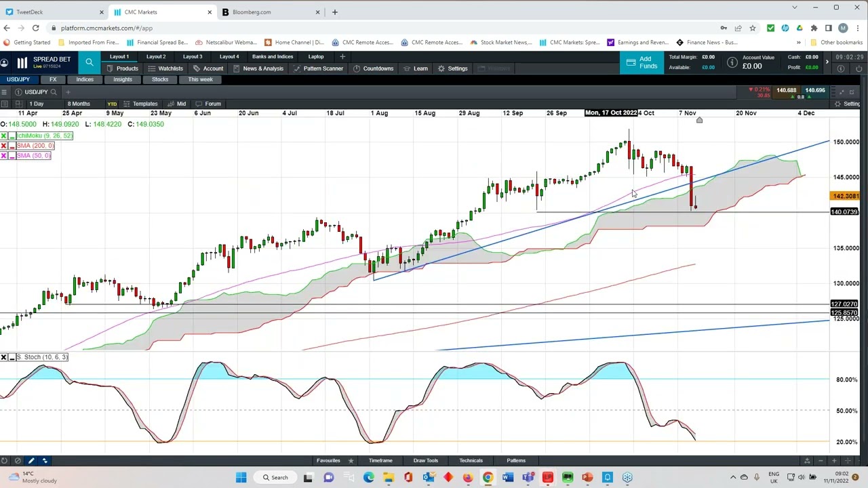This screenshot has height=488, width=868.
Task: Expand the chart to full screen
Action: [842, 92]
